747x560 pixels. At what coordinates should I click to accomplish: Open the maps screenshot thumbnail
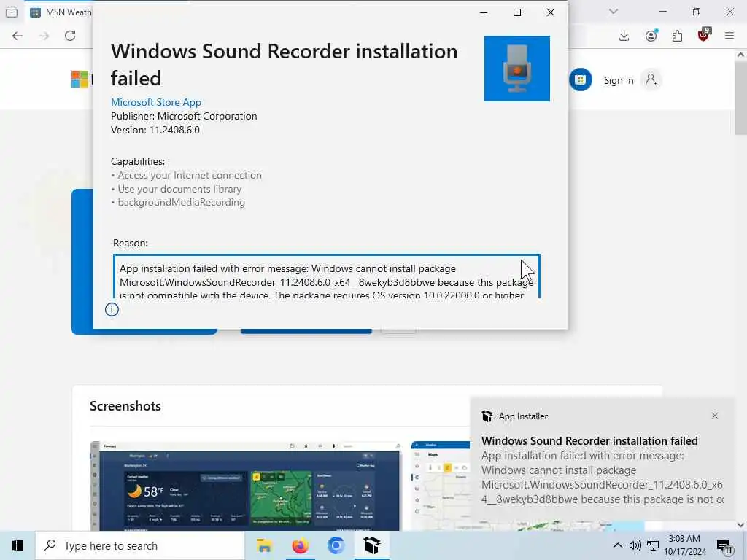tap(441, 486)
